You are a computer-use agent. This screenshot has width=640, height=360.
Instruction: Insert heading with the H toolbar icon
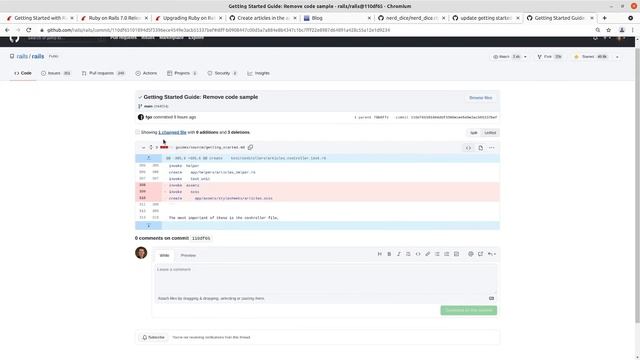pyautogui.click(x=380, y=254)
